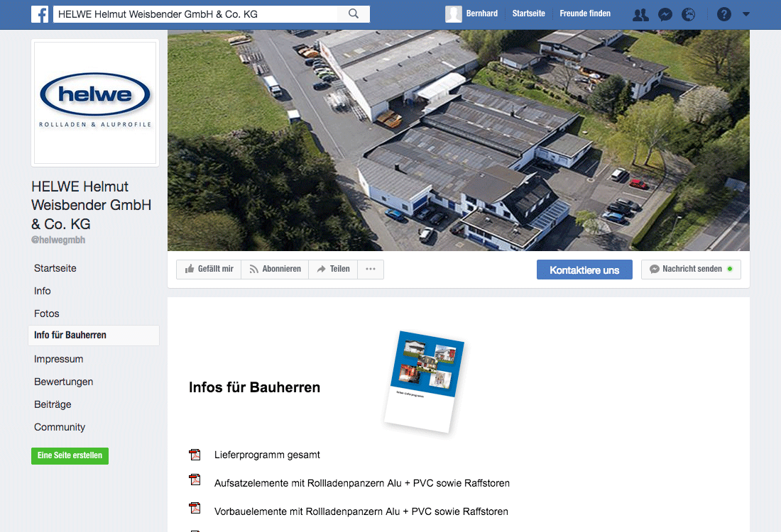Click the search magnifier button

click(x=354, y=14)
